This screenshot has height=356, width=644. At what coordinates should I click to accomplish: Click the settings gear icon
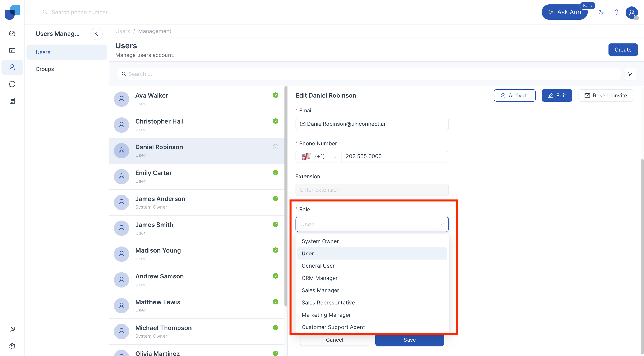click(12, 346)
